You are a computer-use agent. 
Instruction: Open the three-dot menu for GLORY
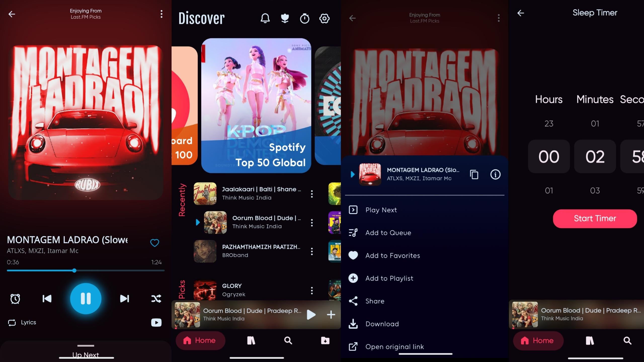(x=312, y=291)
